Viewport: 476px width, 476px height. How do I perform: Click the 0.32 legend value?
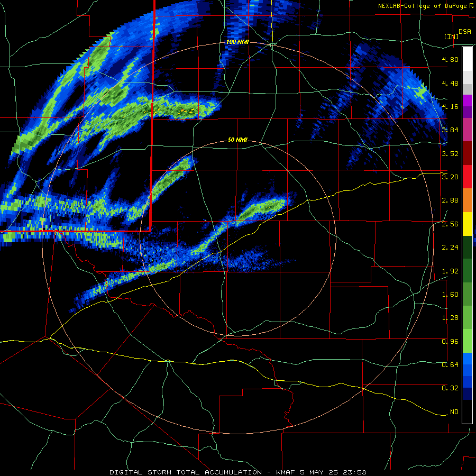click(x=450, y=388)
